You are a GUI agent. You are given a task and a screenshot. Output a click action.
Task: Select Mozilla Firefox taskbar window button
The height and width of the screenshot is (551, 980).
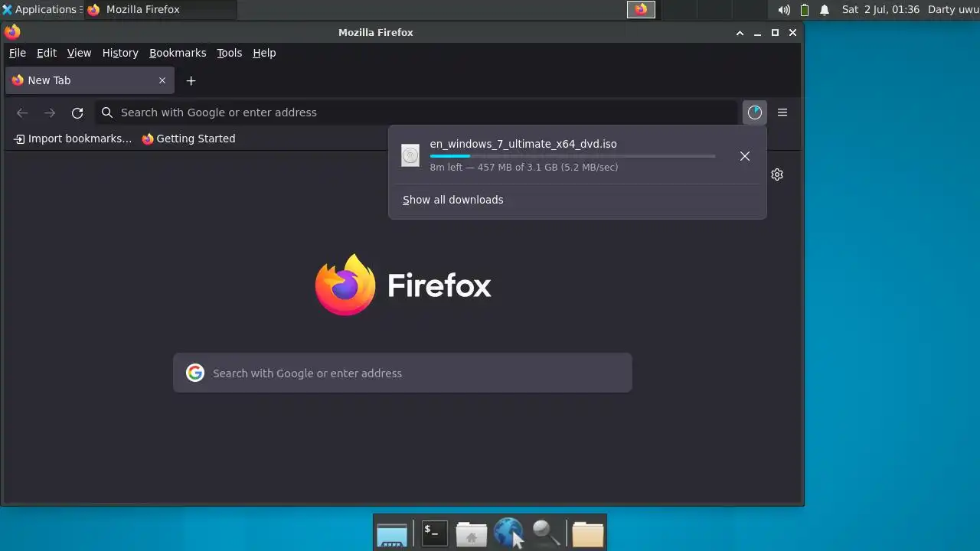[161, 9]
